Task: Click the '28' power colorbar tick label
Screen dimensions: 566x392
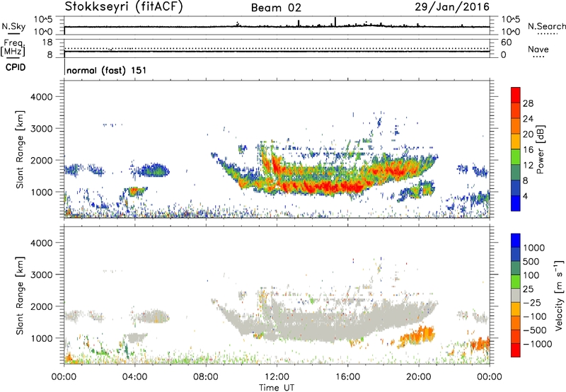Action: (x=528, y=103)
